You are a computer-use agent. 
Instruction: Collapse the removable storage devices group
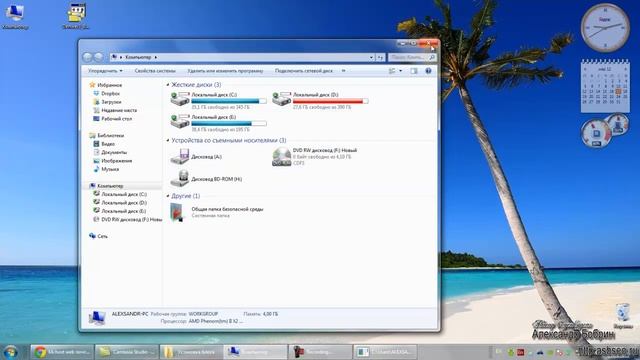tap(168, 140)
